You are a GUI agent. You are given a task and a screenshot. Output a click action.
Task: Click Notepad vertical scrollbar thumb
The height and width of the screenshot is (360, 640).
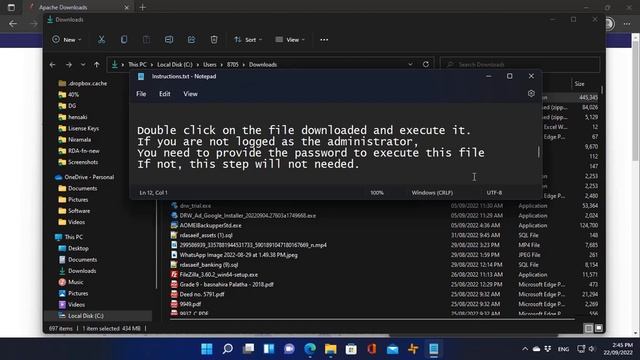pyautogui.click(x=538, y=152)
